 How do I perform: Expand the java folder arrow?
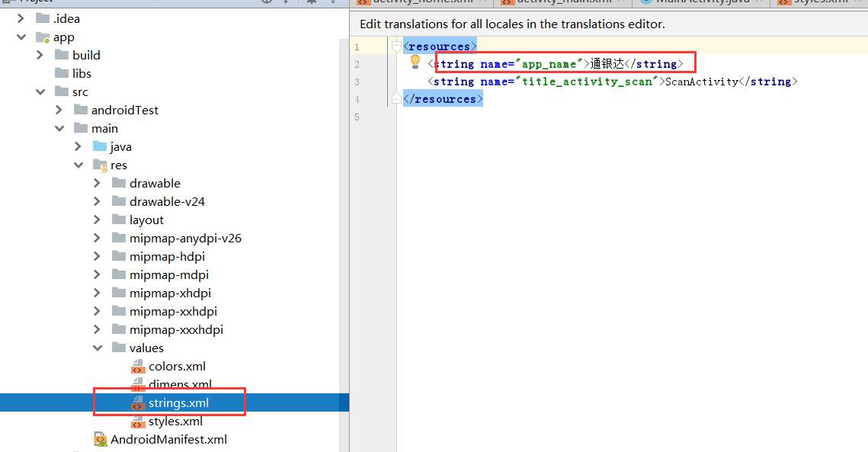coord(78,146)
